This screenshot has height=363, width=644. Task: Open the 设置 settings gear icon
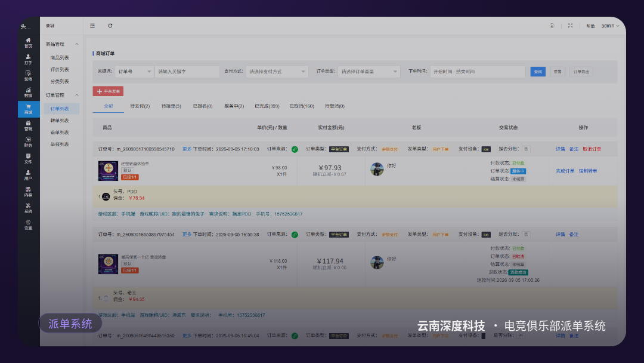[28, 225]
